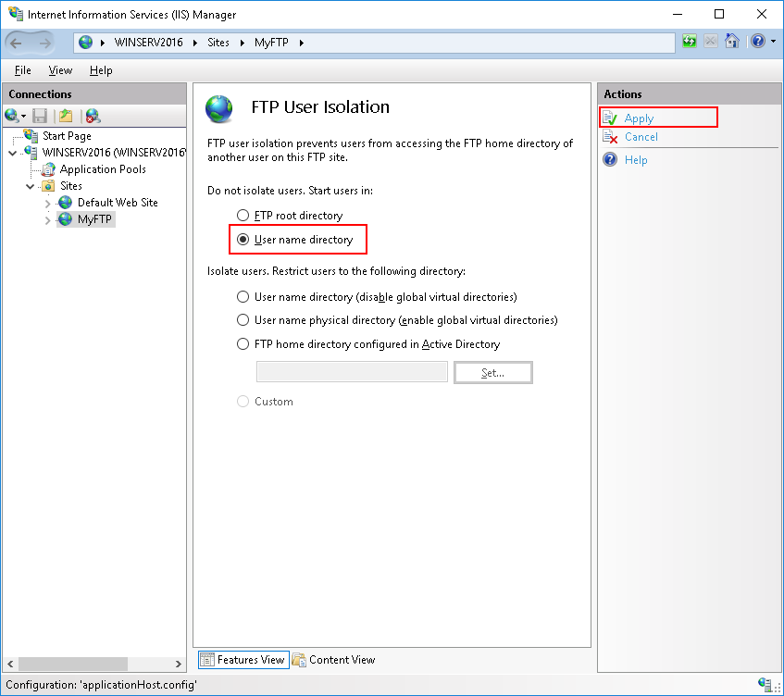Select the FTP root directory radio button
Image resolution: width=784 pixels, height=696 pixels.
[242, 214]
